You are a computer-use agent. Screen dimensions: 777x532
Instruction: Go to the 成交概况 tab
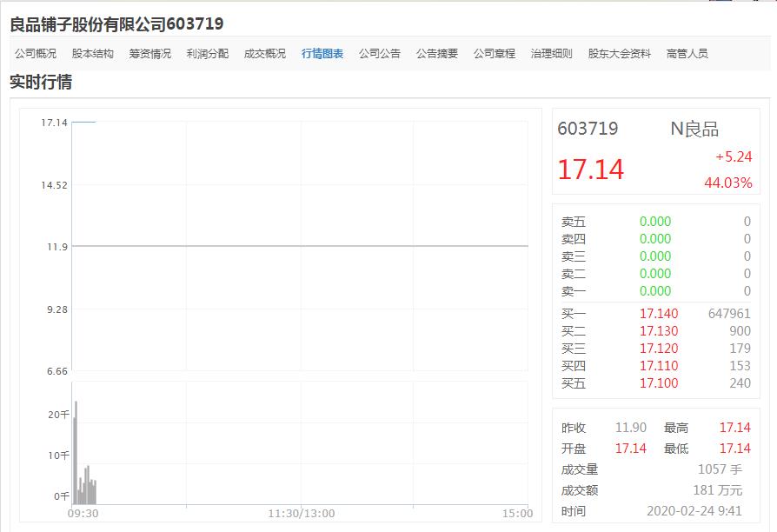tap(264, 54)
